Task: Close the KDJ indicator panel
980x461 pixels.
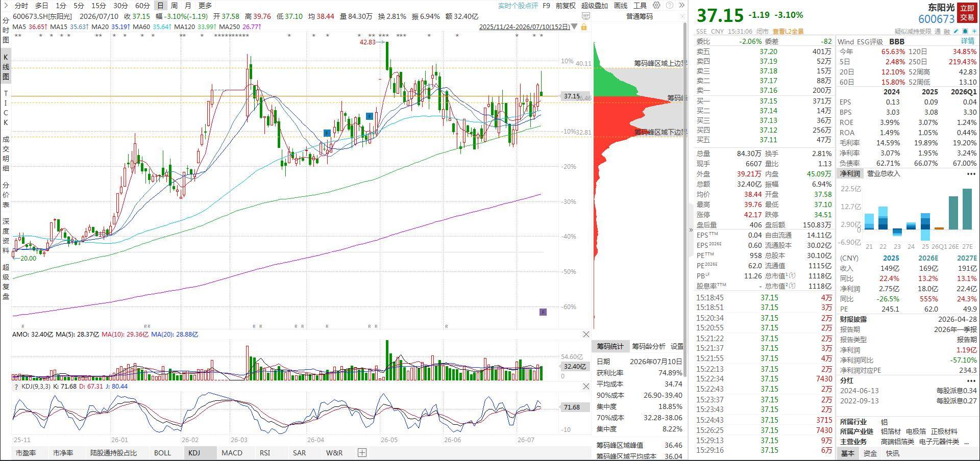Action: click(586, 387)
